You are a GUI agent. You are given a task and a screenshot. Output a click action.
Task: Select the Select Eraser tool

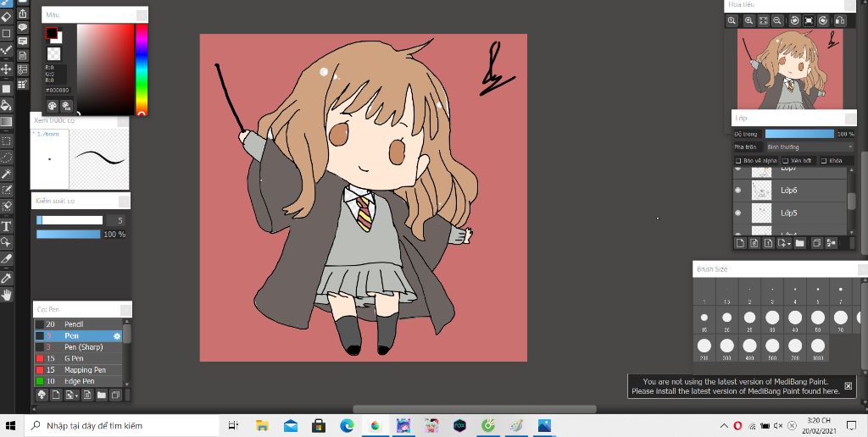6,207
